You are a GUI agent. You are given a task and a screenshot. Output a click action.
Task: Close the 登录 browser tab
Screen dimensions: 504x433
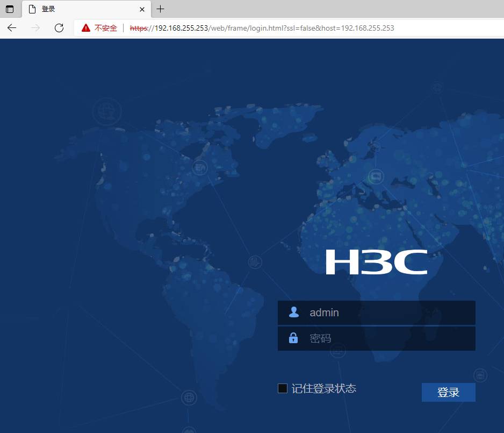[142, 9]
